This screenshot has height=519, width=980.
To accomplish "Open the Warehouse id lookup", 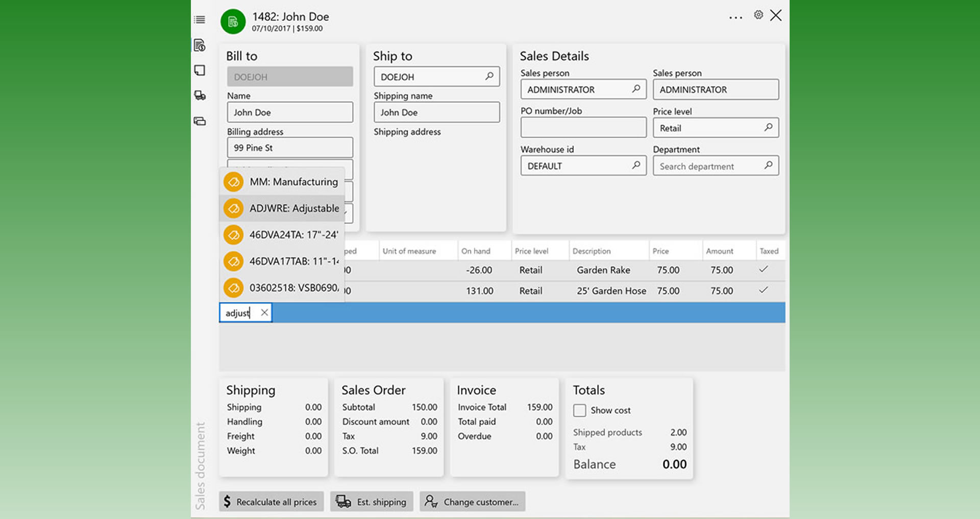I will pyautogui.click(x=636, y=166).
